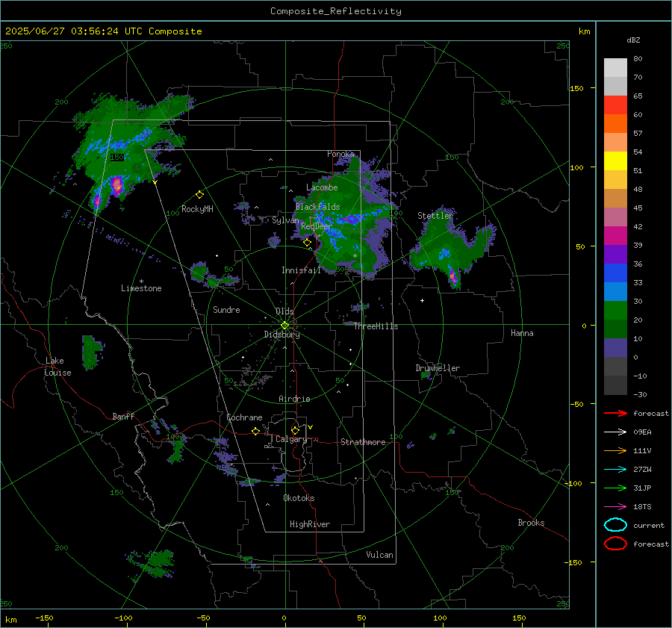The image size is (672, 628).
Task: Click the Brooks label
Action: (x=531, y=523)
